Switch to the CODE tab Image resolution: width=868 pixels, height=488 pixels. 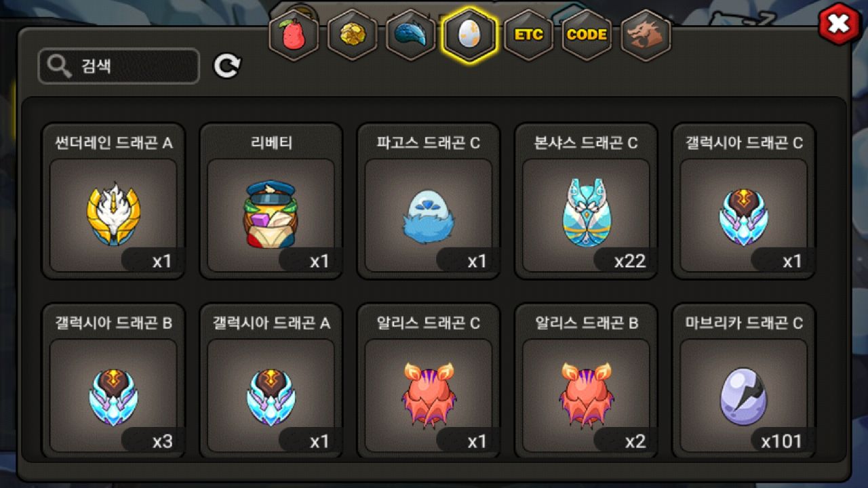click(587, 35)
